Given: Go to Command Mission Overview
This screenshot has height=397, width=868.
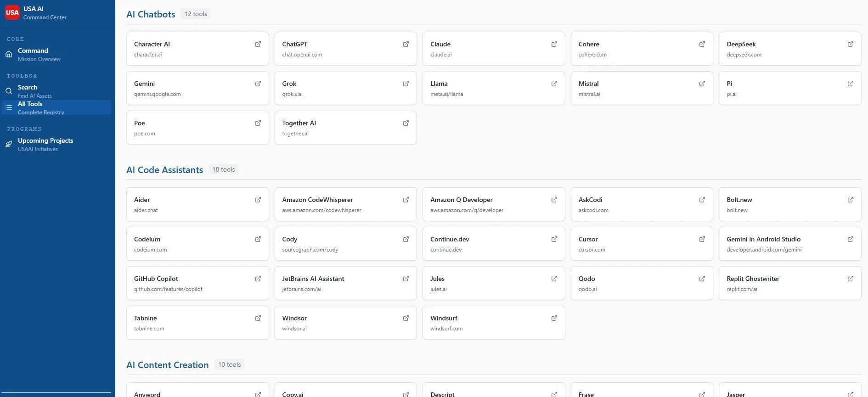Looking at the screenshot, I should (56, 54).
